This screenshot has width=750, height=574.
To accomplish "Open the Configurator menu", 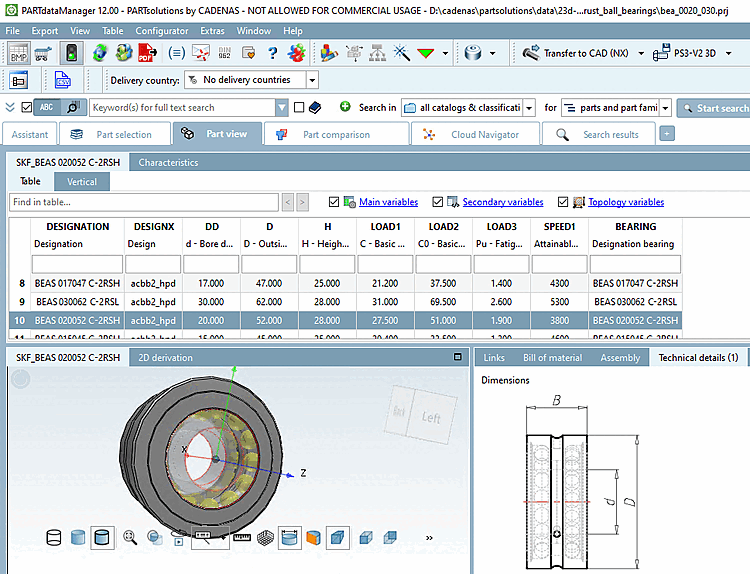I will (162, 31).
